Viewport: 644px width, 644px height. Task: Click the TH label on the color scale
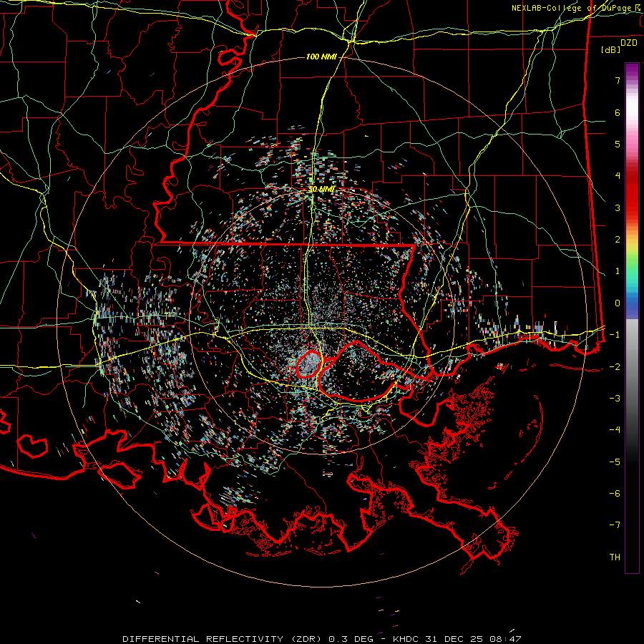[x=615, y=557]
